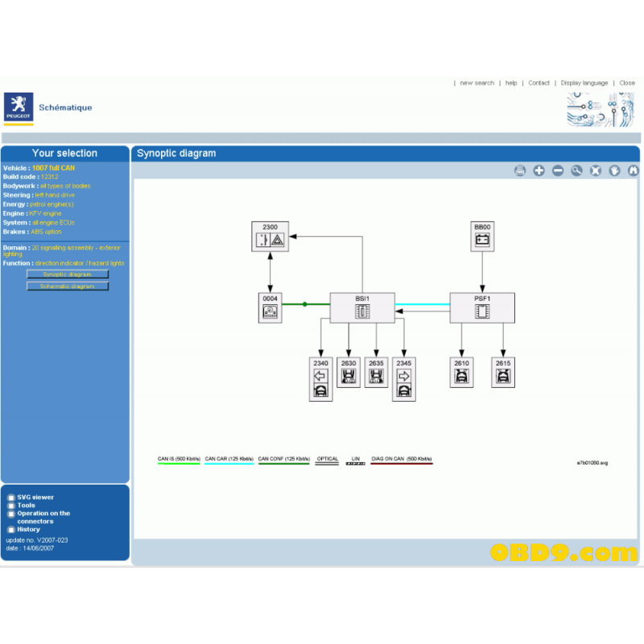This screenshot has height=644, width=644.
Task: Select the BSI1 unit in the diagram
Action: tap(361, 307)
